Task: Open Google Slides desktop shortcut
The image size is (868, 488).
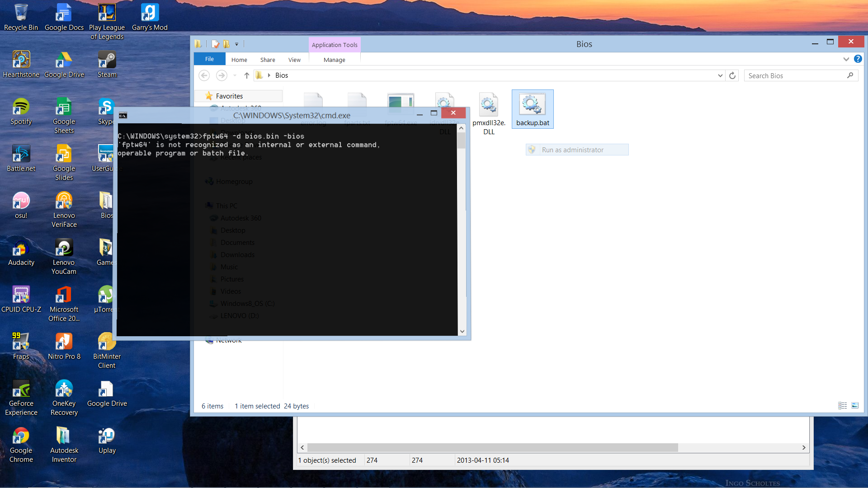Action: pos(64,163)
